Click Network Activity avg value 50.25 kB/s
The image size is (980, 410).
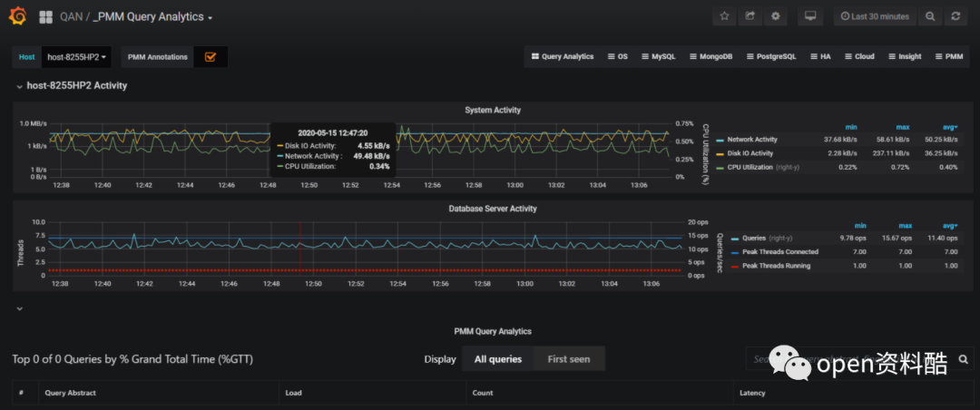coord(941,140)
